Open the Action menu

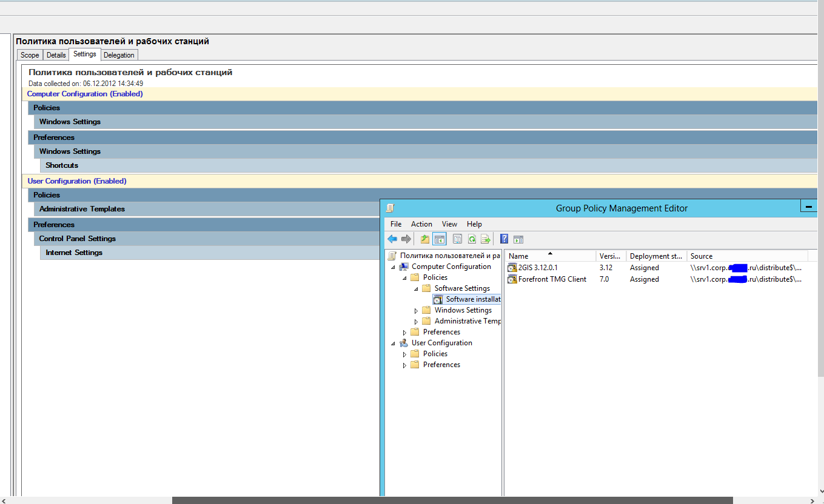pos(421,224)
